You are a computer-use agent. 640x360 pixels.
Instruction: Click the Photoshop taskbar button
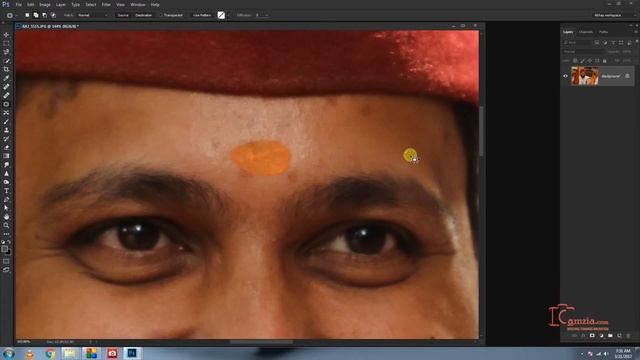(132, 353)
